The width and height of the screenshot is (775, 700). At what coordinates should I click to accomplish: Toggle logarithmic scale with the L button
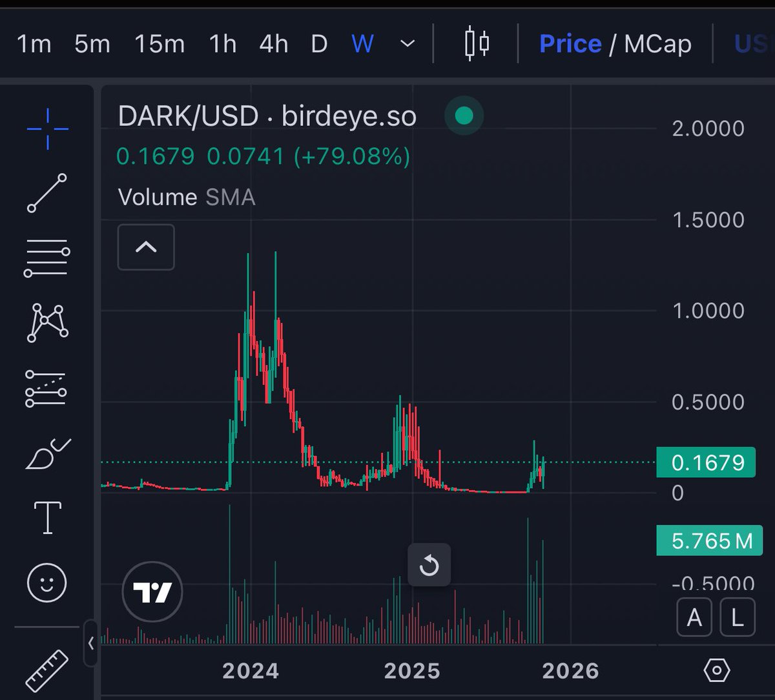tap(736, 617)
